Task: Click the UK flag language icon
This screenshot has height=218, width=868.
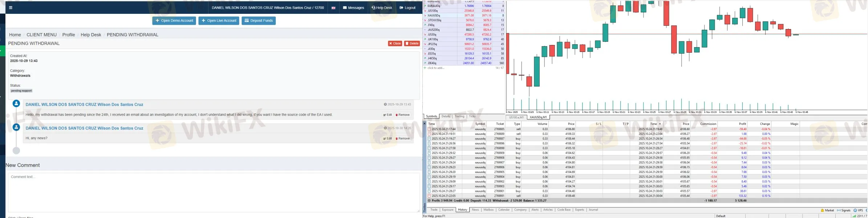Action: pyautogui.click(x=333, y=8)
